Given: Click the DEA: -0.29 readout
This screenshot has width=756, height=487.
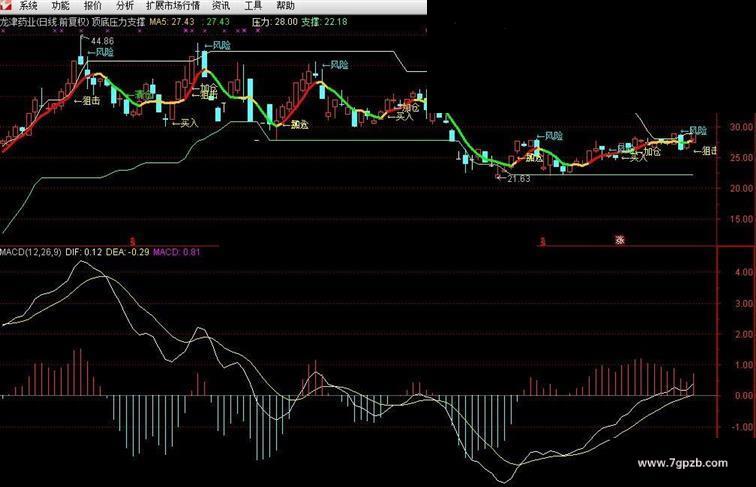Looking at the screenshot, I should point(127,252).
